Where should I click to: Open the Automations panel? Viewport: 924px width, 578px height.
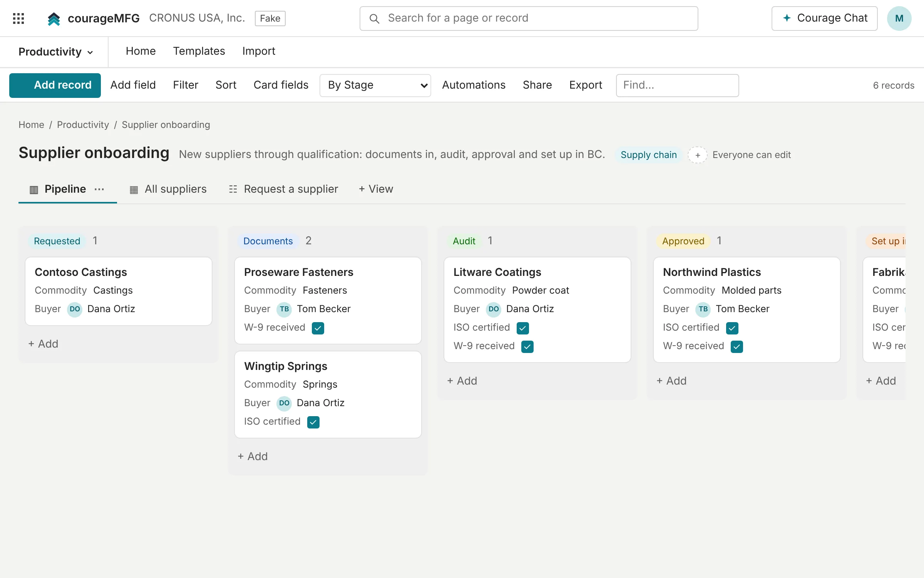coord(474,85)
